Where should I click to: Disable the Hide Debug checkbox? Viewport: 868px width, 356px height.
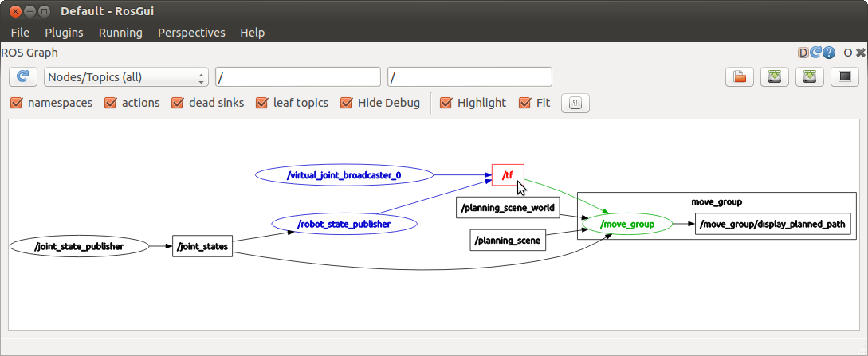pyautogui.click(x=347, y=103)
